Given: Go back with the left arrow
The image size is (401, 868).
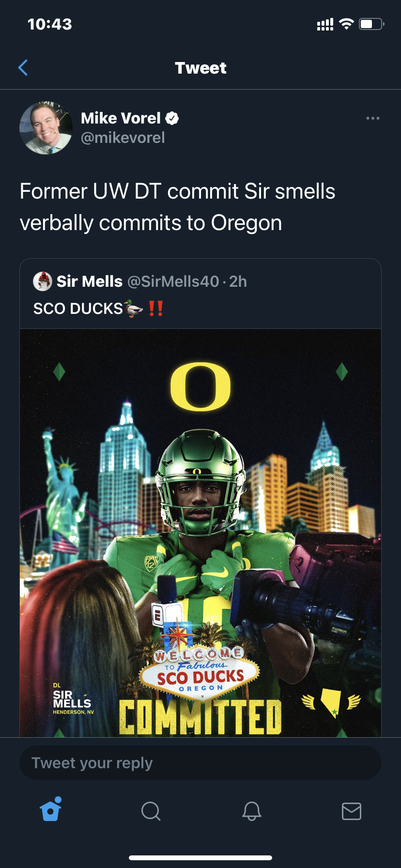Looking at the screenshot, I should [23, 68].
